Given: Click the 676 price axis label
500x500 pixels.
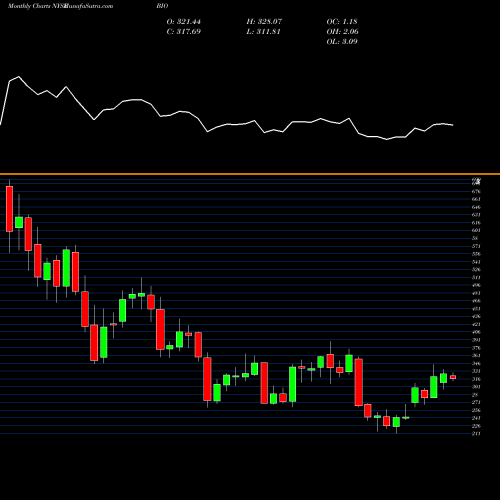Looking at the screenshot, I should tap(476, 191).
